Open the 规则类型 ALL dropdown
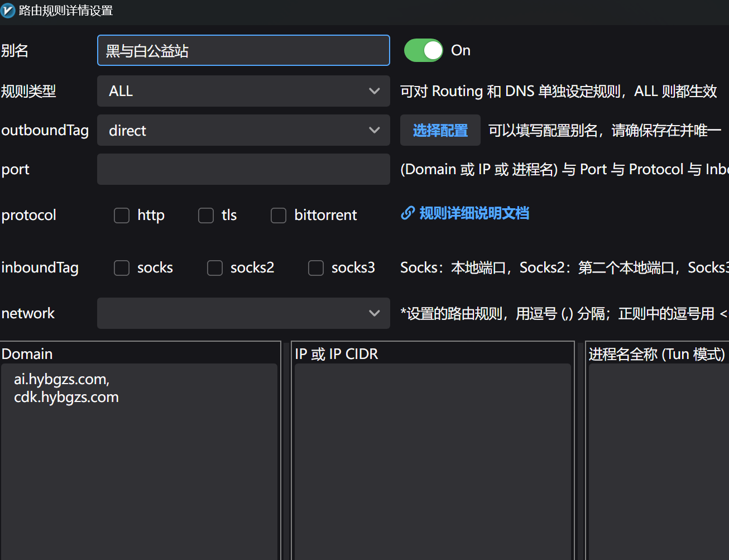729x560 pixels. [x=243, y=91]
